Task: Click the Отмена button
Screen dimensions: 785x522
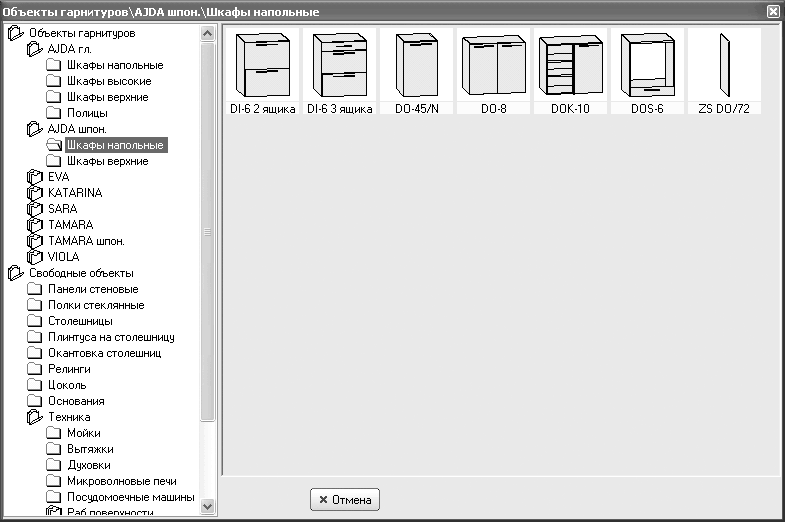Action: pos(345,499)
